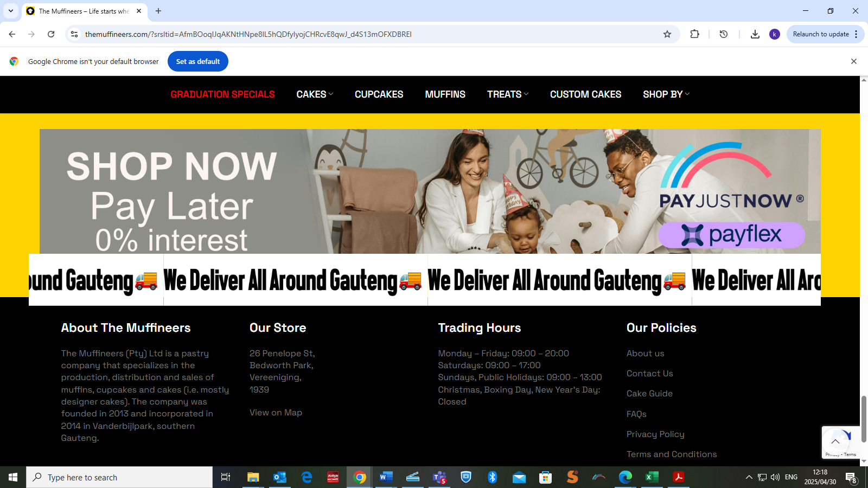Go to the CUPCAKES menu item
Screen dimensions: 868x488
pyautogui.click(x=379, y=94)
